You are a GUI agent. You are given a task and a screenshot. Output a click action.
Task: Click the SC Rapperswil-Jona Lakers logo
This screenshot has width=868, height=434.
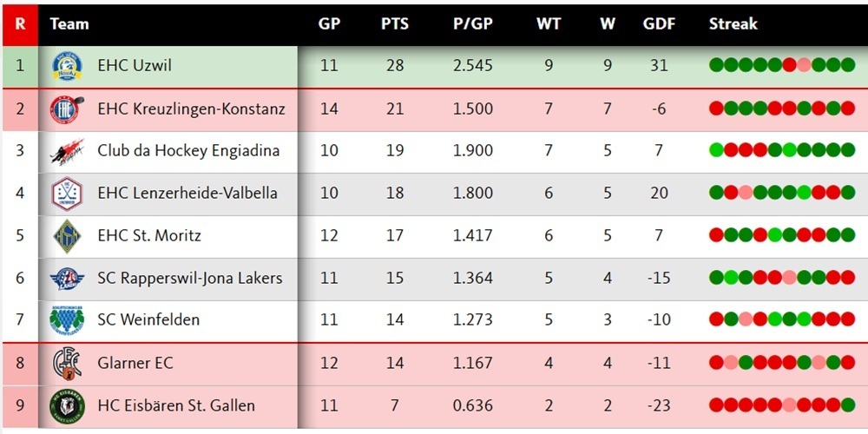[67, 279]
